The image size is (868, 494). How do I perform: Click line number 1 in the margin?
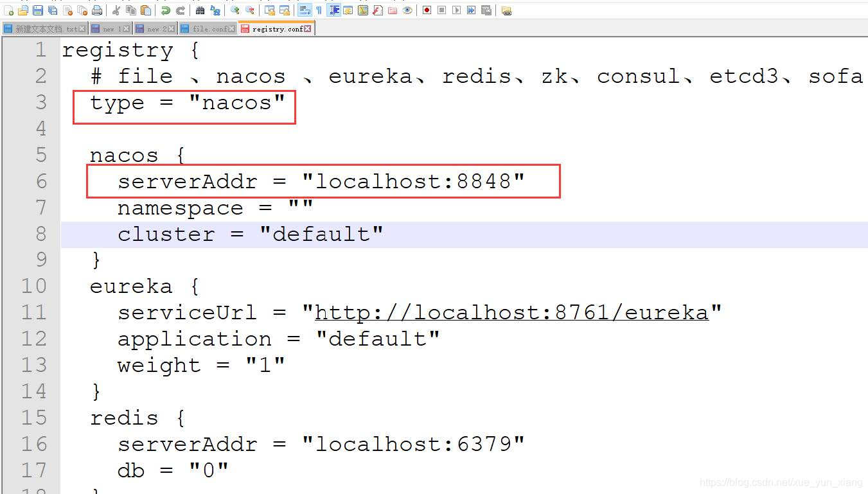coord(41,50)
